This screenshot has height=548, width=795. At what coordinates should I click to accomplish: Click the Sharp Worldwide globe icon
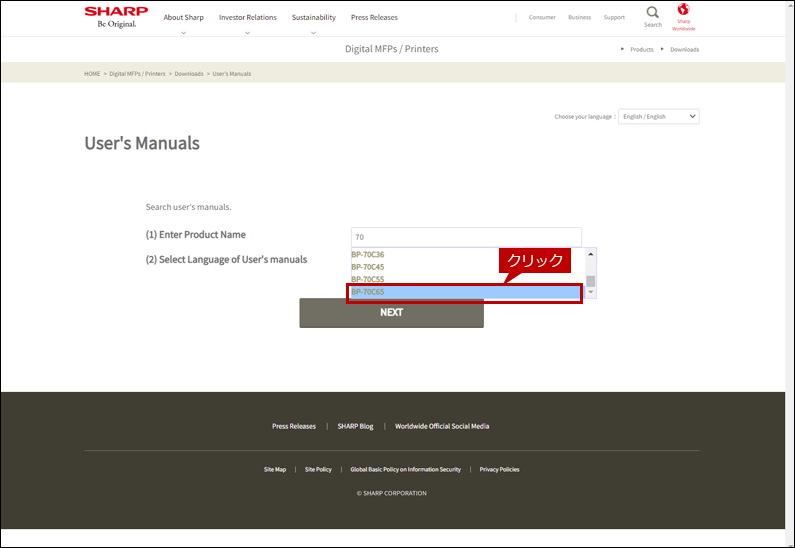tap(683, 9)
